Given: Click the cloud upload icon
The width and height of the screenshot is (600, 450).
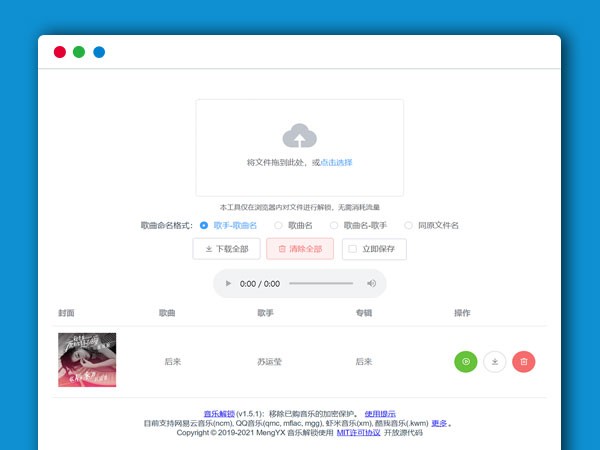Looking at the screenshot, I should coord(299,136).
